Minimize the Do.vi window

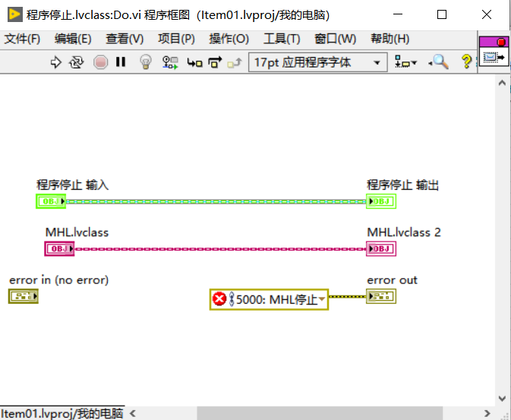[398, 14]
